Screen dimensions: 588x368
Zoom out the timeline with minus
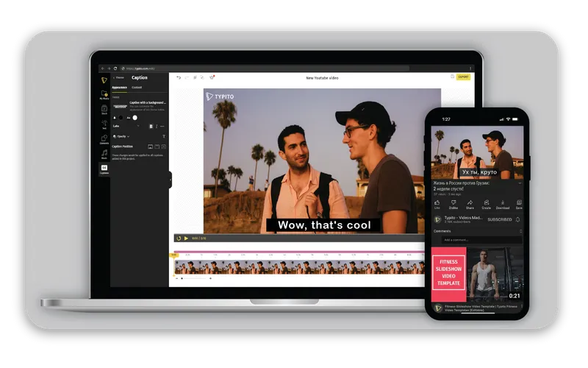click(x=176, y=279)
